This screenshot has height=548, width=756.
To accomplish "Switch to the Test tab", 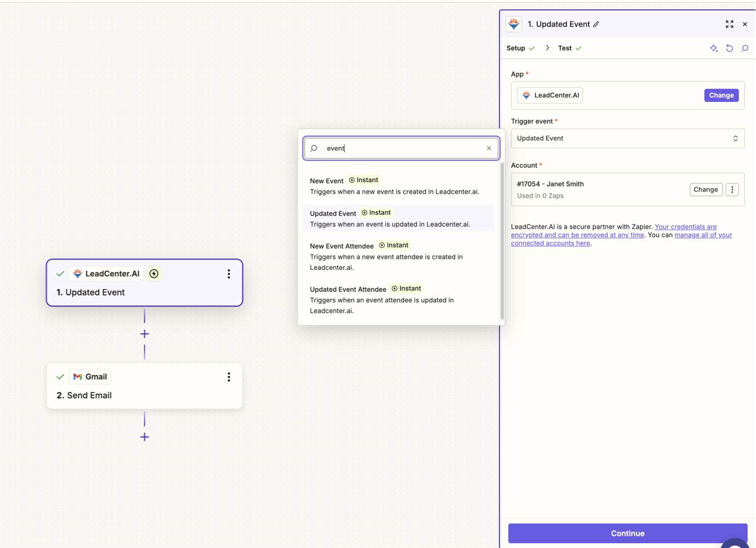I will coord(565,48).
